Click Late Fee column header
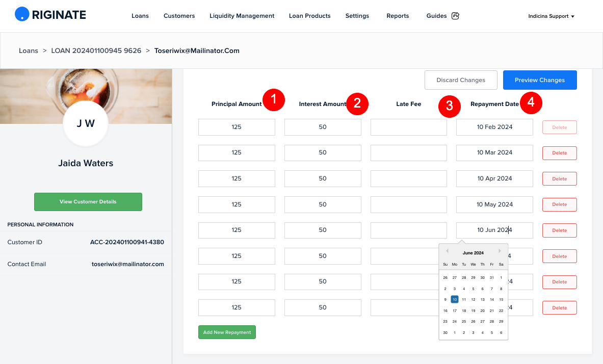 pyautogui.click(x=408, y=104)
